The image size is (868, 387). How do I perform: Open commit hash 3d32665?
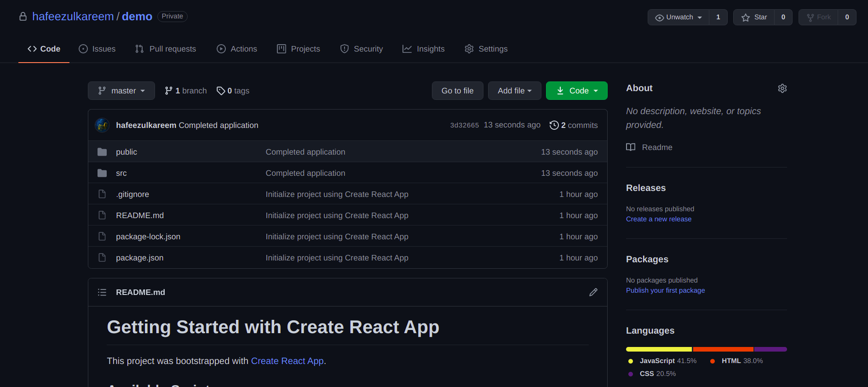coord(465,125)
